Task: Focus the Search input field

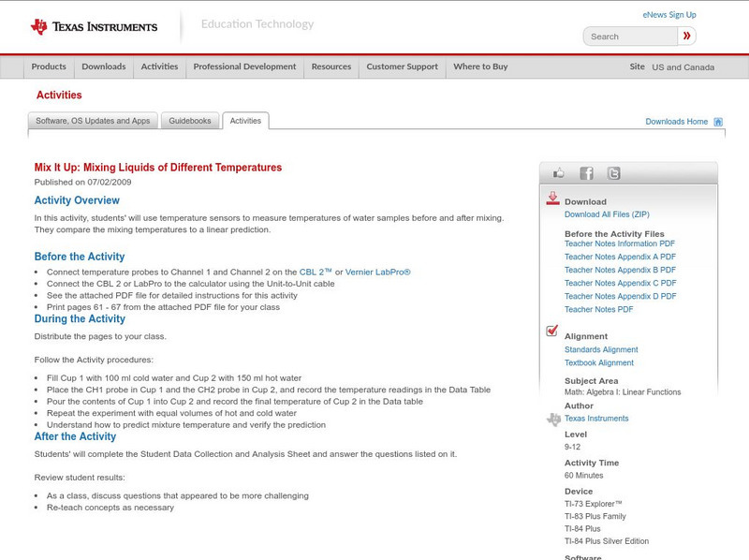Action: pyautogui.click(x=630, y=37)
